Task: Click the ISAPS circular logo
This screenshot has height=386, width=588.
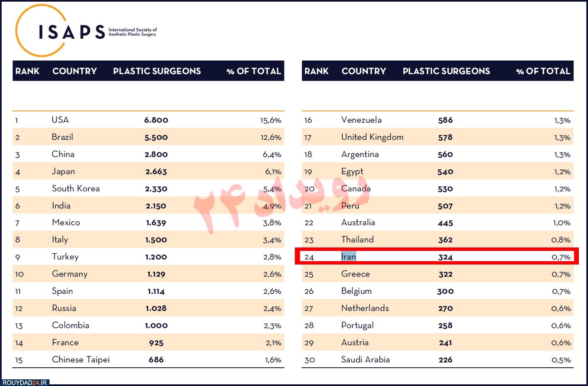Action: pyautogui.click(x=42, y=31)
